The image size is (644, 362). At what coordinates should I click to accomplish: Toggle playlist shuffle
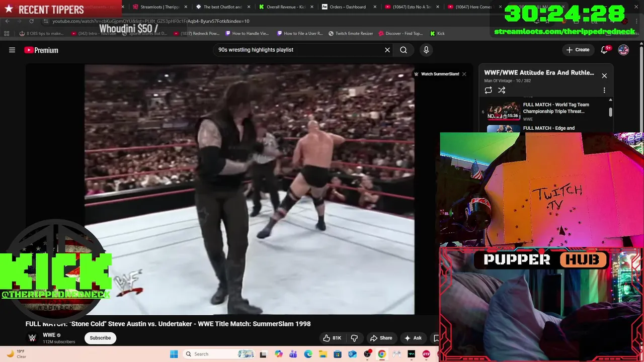point(502,90)
